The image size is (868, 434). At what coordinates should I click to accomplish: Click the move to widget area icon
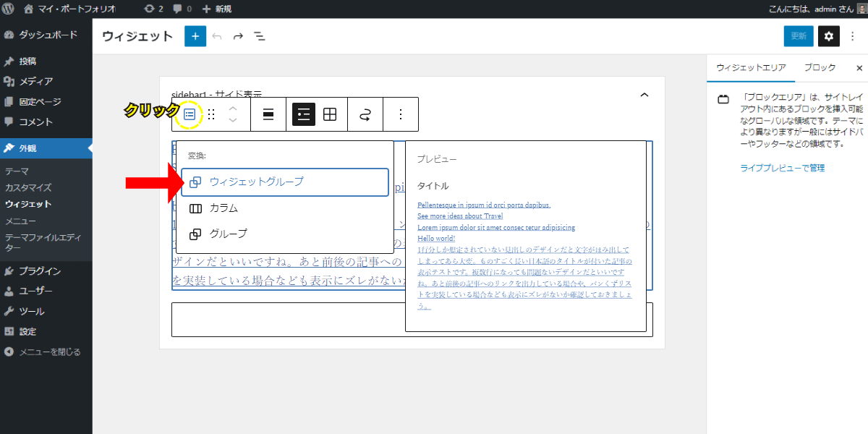[x=366, y=114]
